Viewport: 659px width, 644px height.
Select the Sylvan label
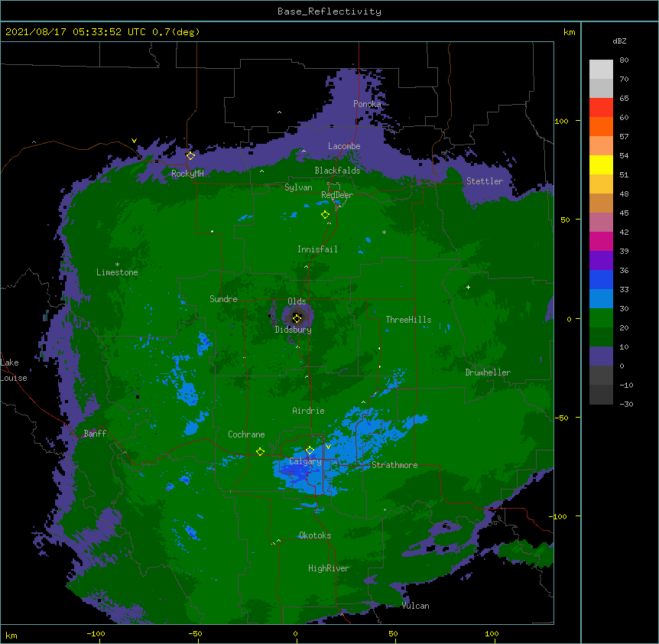pos(298,187)
